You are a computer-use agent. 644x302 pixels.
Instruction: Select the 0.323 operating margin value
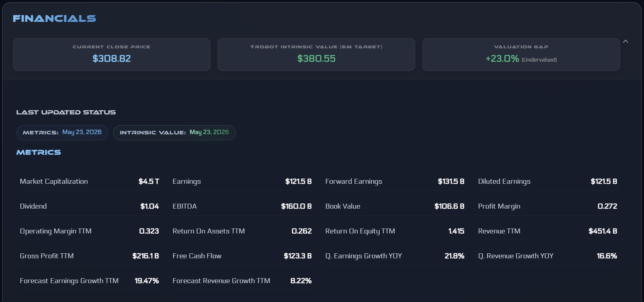(x=149, y=231)
